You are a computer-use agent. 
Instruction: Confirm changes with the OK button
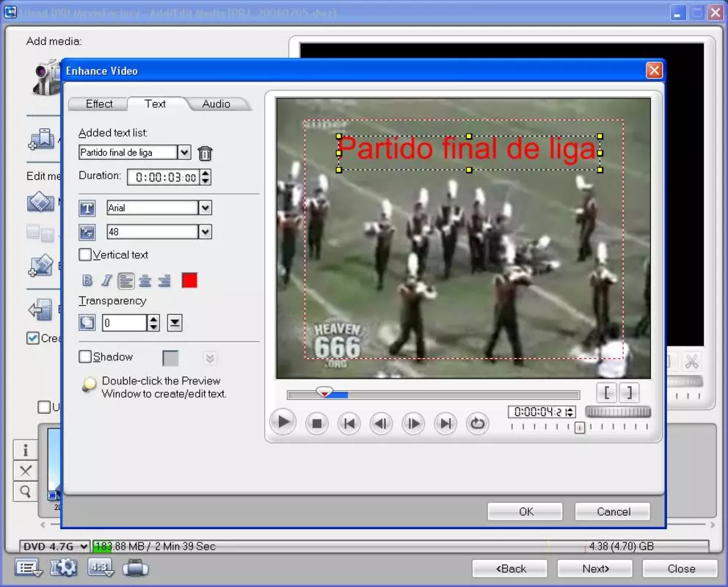525,511
